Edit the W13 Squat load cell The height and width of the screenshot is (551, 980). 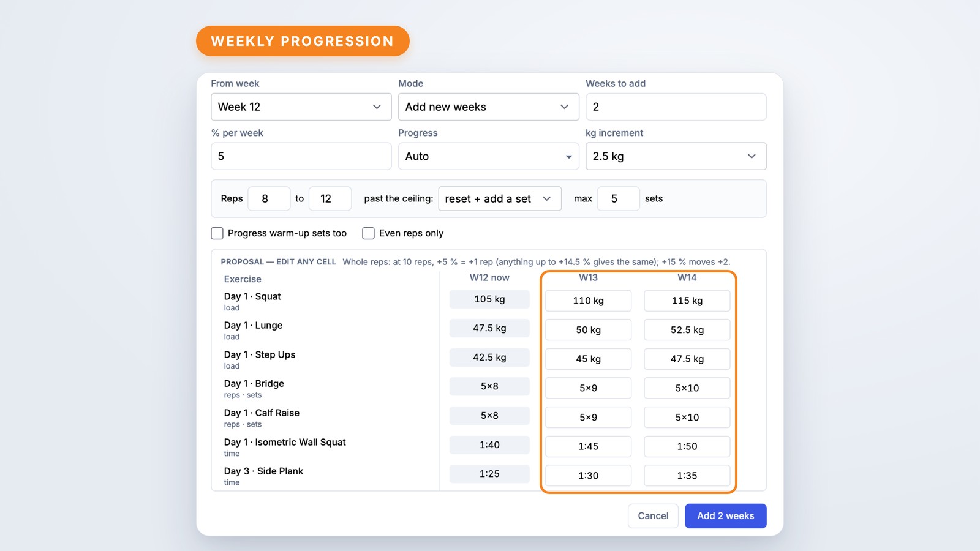click(x=588, y=301)
